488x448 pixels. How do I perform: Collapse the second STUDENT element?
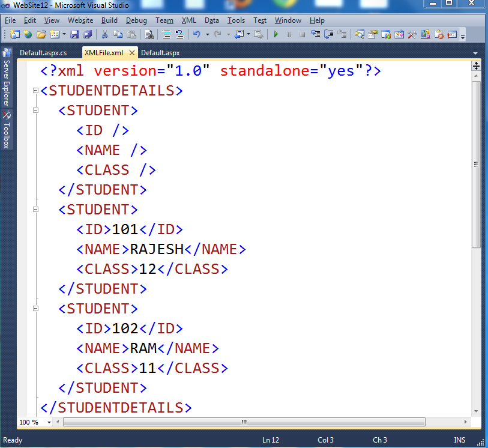click(35, 210)
